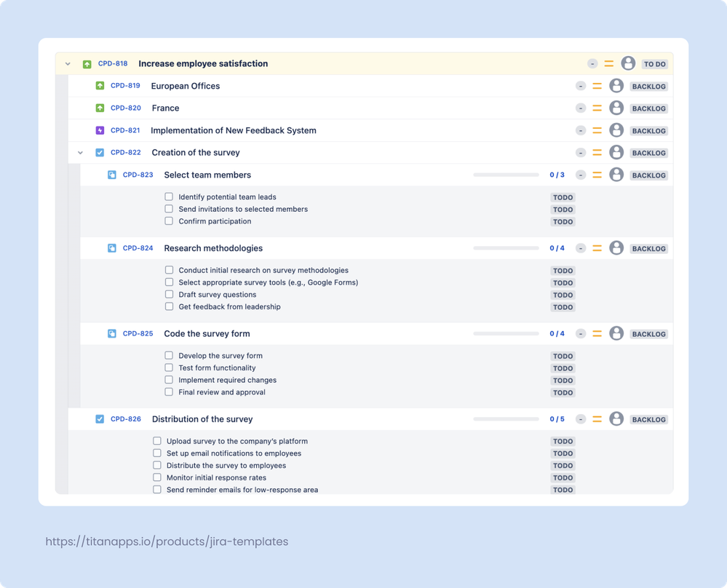Open the BACKLOG status dropdown for CPD-819
Screen dimensions: 727x588
pyautogui.click(x=648, y=86)
